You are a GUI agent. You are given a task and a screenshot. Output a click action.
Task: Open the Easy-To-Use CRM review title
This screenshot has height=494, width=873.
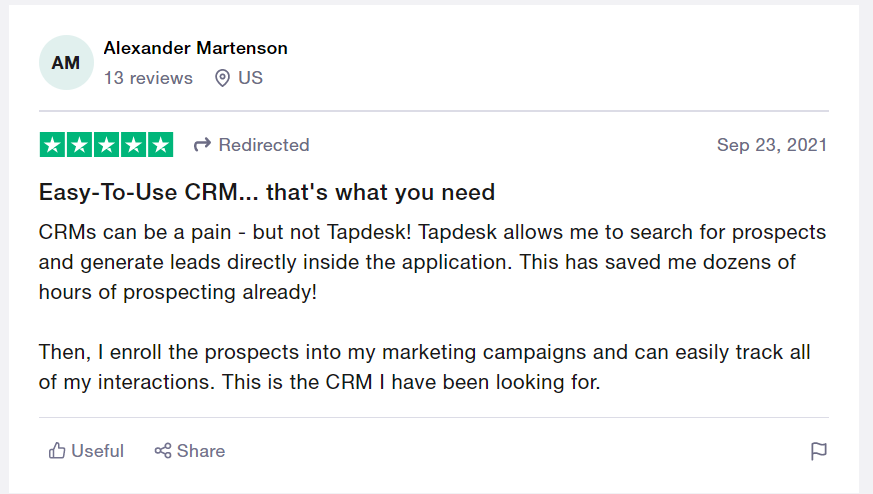tap(267, 191)
